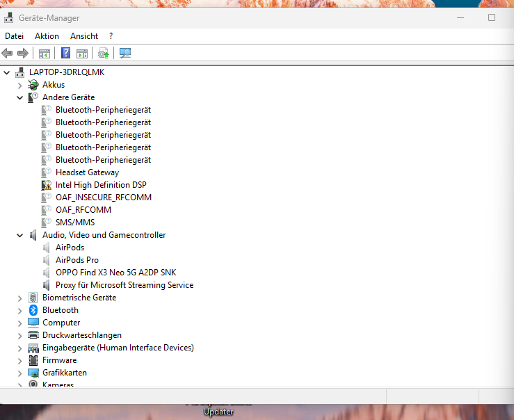Select the OAF_RFCOMM entry
Screen dimensions: 514x420
[x=83, y=210]
